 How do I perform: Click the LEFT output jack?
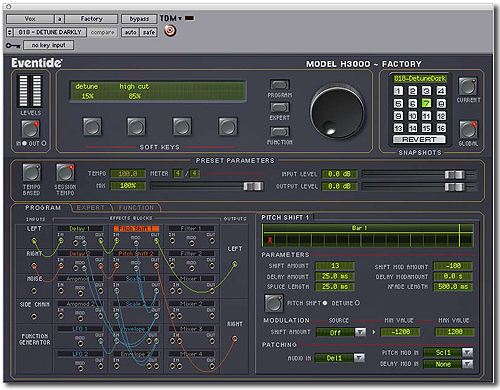[235, 265]
